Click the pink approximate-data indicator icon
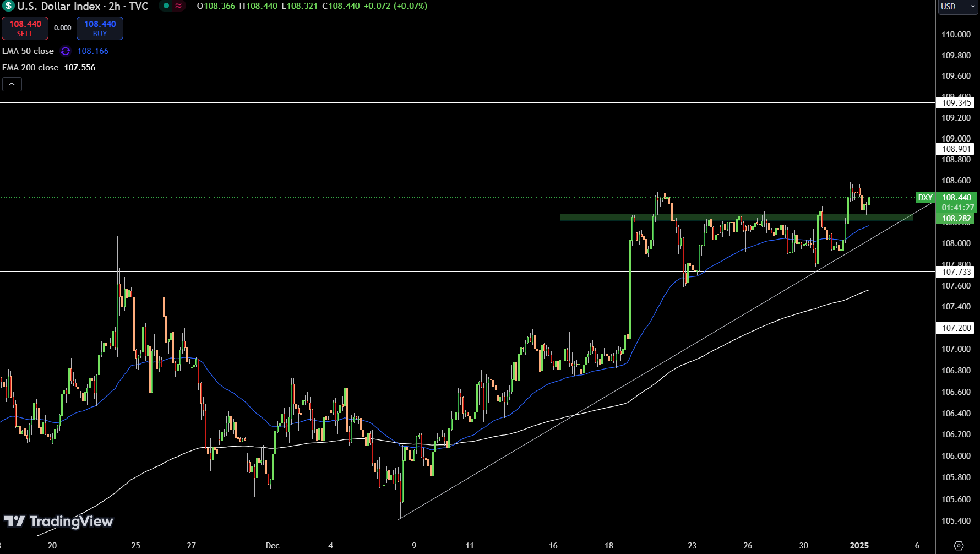Image resolution: width=980 pixels, height=554 pixels. tap(178, 6)
